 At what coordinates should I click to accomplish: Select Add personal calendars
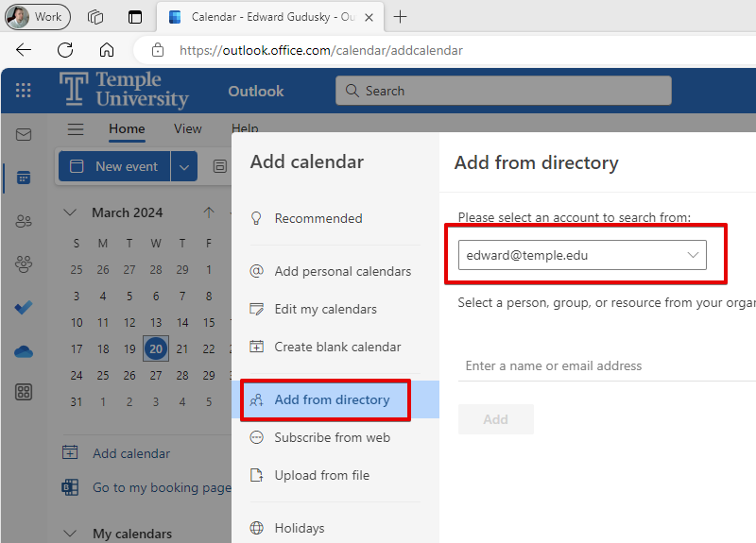335,271
